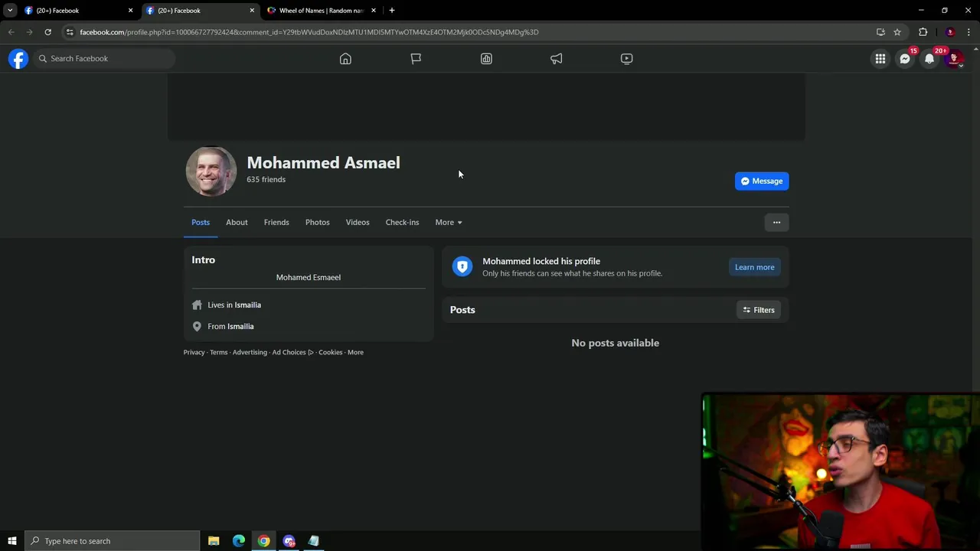Close the first Facebook browser tab
Image resolution: width=980 pixels, height=551 pixels.
(130, 11)
